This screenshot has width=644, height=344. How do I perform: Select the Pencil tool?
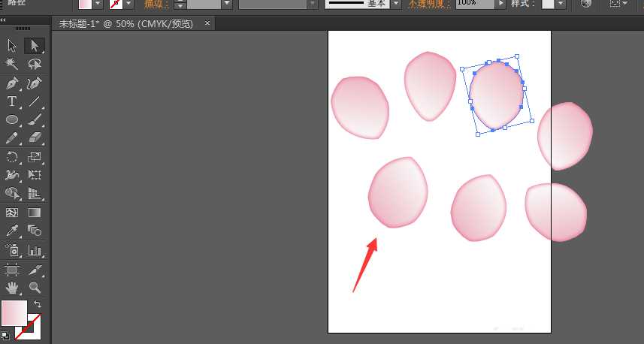click(x=12, y=137)
